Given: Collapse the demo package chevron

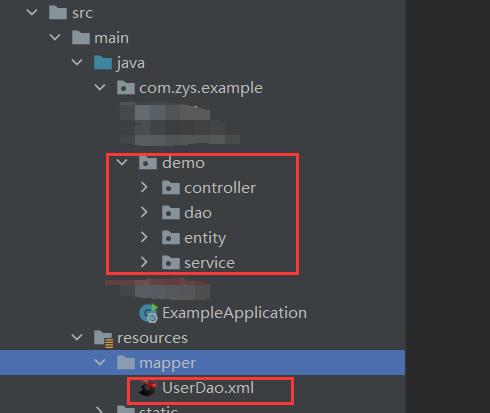Looking at the screenshot, I should (x=122, y=163).
